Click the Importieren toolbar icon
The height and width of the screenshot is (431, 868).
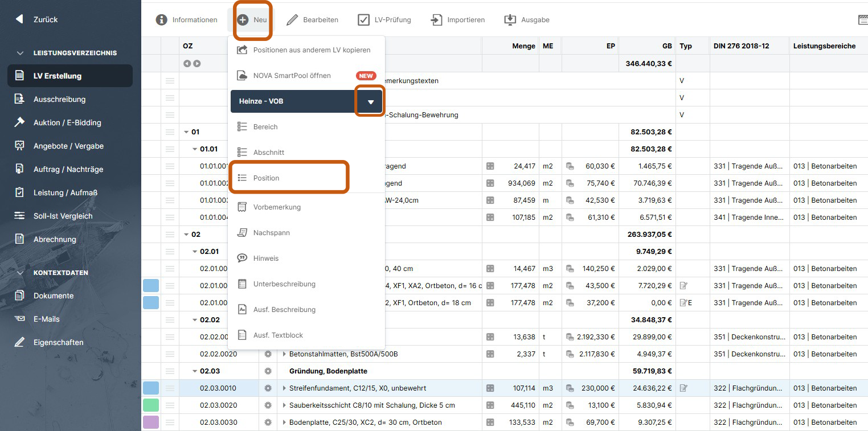(436, 20)
